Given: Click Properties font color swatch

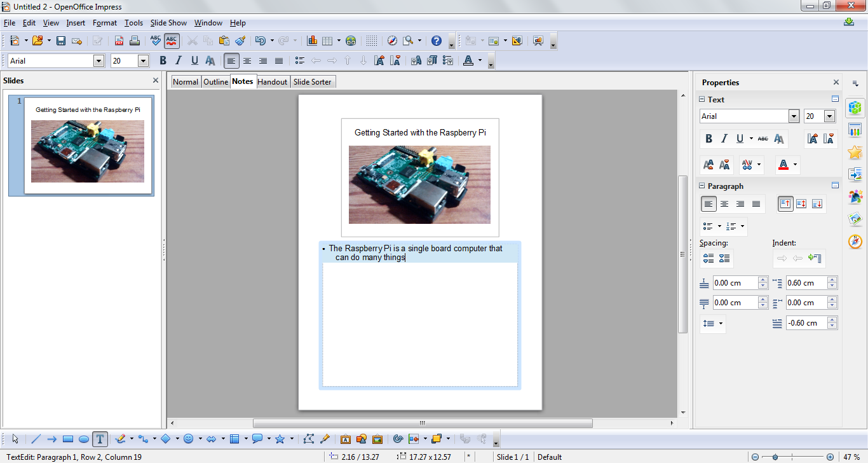Looking at the screenshot, I should pyautogui.click(x=783, y=165).
